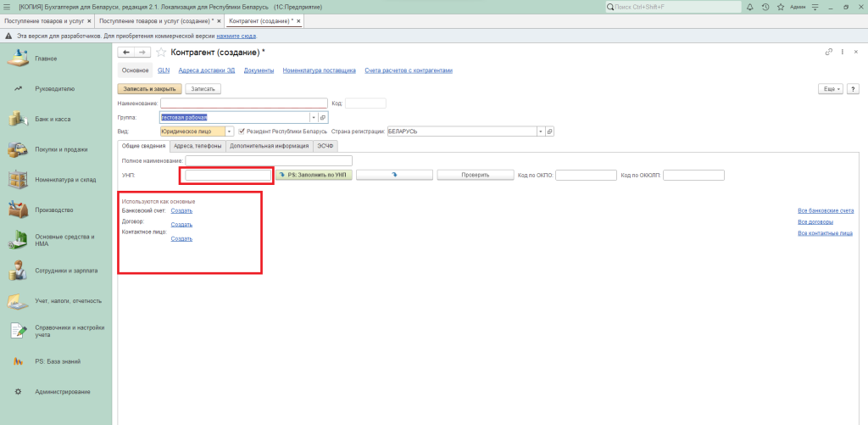Switch to the ЭСЧФ tab
The image size is (868, 425).
(x=325, y=146)
